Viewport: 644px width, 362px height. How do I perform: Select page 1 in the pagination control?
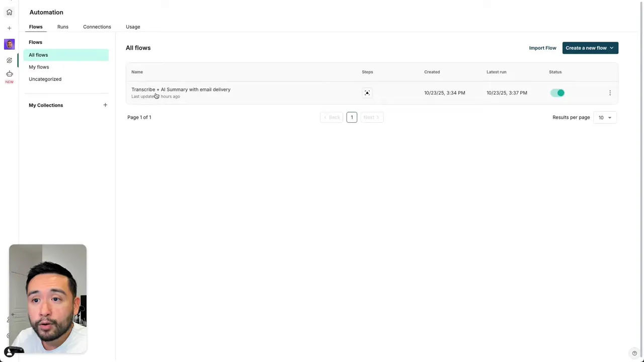pos(352,117)
